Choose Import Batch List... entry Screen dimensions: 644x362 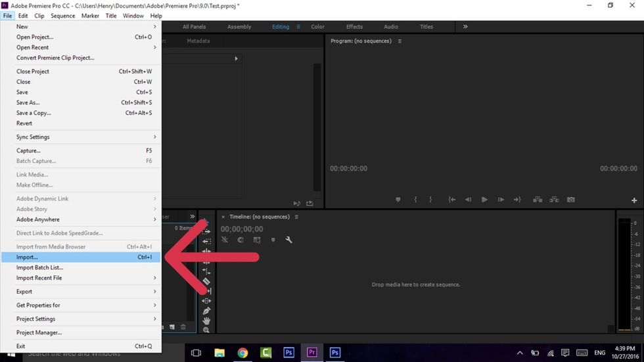(81, 267)
